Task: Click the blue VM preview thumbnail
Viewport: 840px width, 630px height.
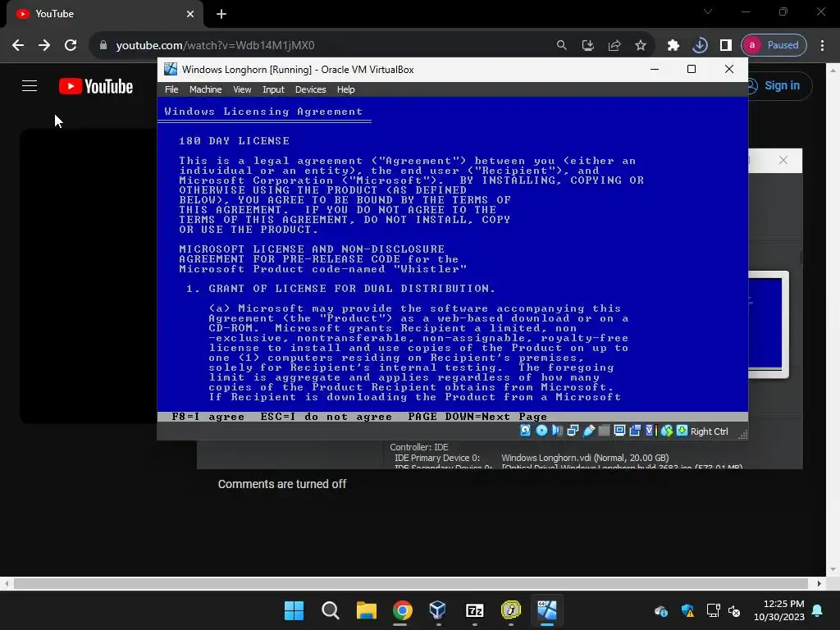Action: click(766, 324)
